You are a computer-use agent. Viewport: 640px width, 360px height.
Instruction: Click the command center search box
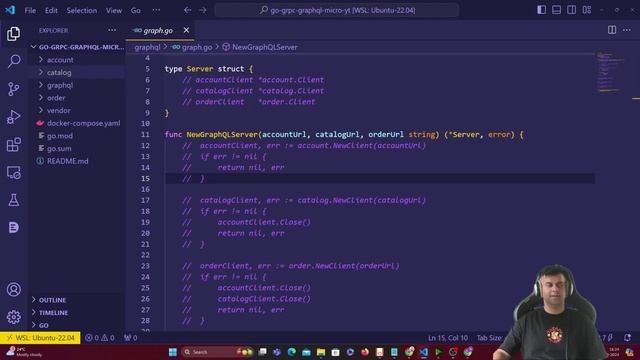(337, 10)
